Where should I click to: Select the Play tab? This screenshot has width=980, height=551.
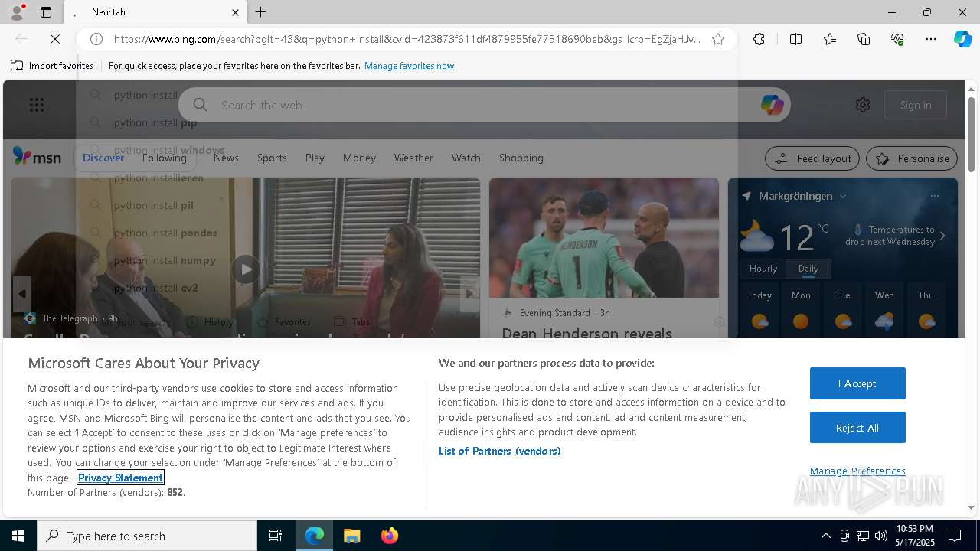click(x=315, y=158)
